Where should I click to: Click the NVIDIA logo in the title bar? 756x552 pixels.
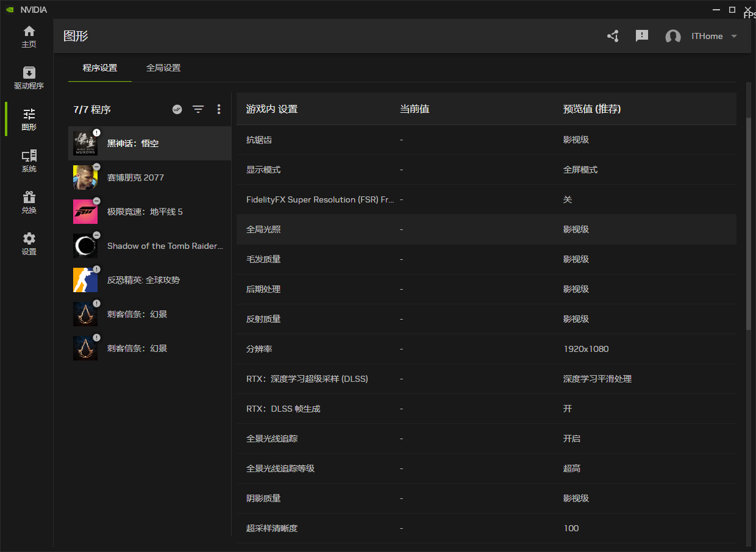point(9,9)
